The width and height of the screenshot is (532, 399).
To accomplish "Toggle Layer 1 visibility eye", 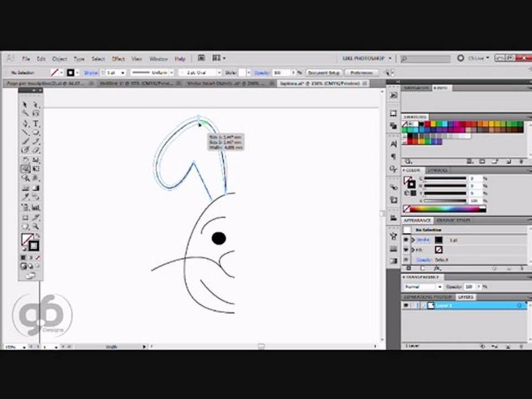I will pyautogui.click(x=406, y=306).
